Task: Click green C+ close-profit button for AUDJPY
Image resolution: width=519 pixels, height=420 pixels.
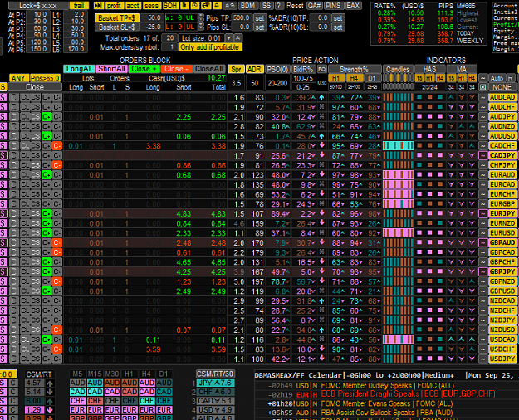Action: click(x=47, y=117)
